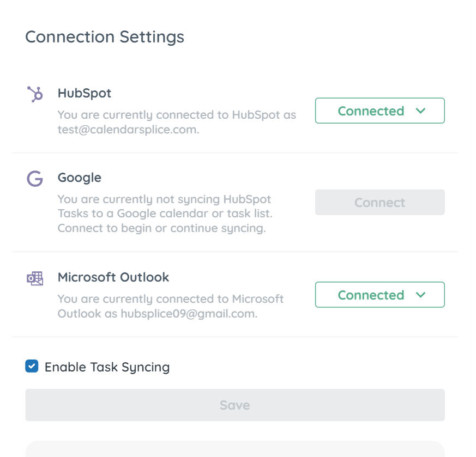
Task: Click the Word 'Connected' in HubSpot status button
Action: click(x=371, y=111)
